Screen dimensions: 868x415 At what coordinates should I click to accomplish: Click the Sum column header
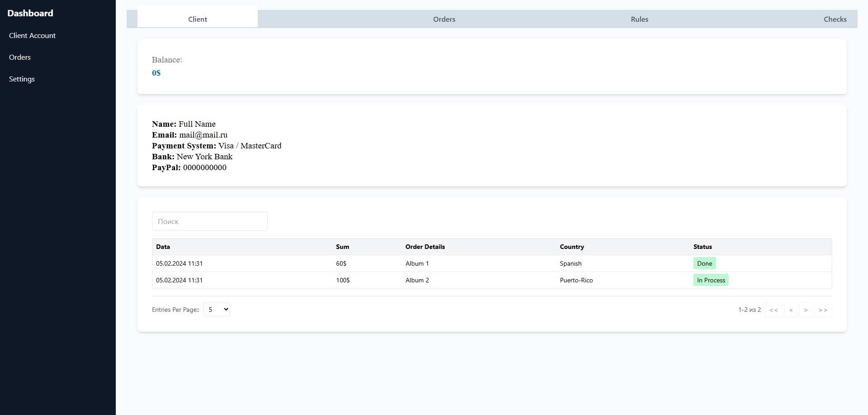[x=342, y=247]
